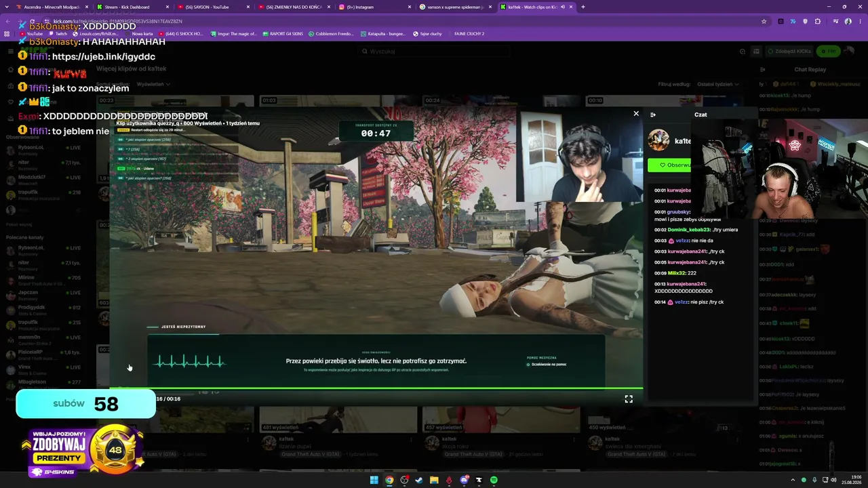Expand the Wyświetleń sort dropdown

[x=153, y=84]
